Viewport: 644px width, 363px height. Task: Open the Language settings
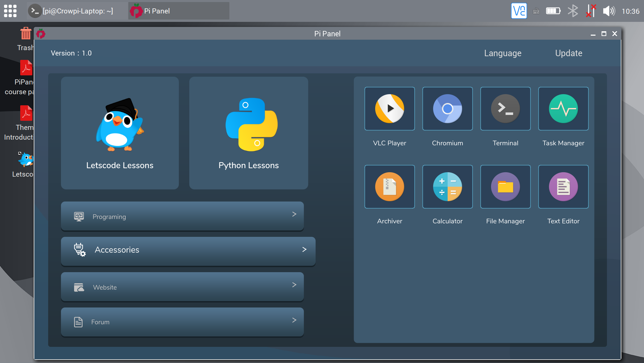(503, 53)
